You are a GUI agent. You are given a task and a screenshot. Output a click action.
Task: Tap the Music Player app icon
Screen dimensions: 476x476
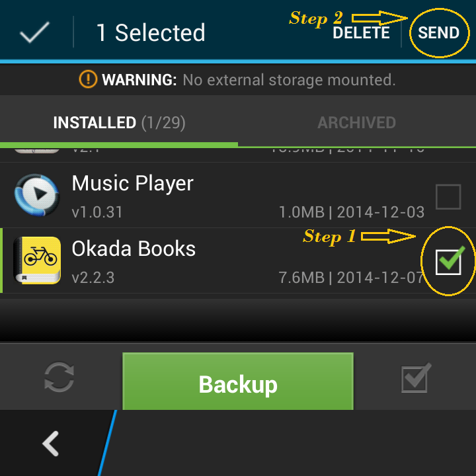(37, 195)
